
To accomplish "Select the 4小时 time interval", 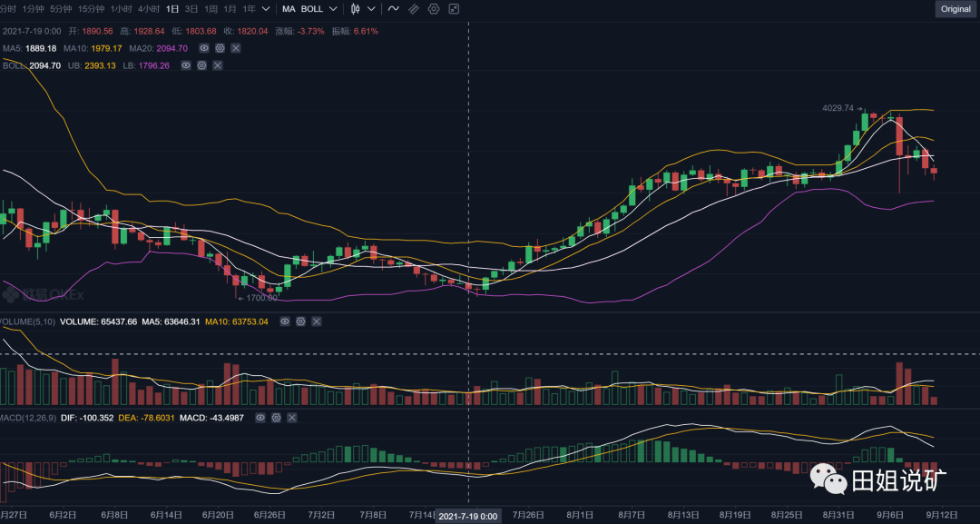I will (149, 9).
